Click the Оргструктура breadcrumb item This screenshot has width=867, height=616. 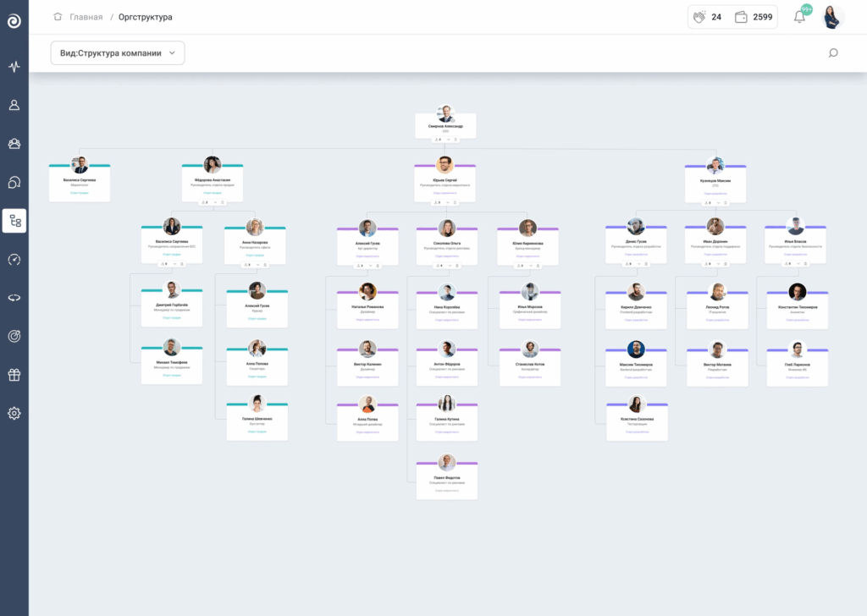pyautogui.click(x=145, y=17)
